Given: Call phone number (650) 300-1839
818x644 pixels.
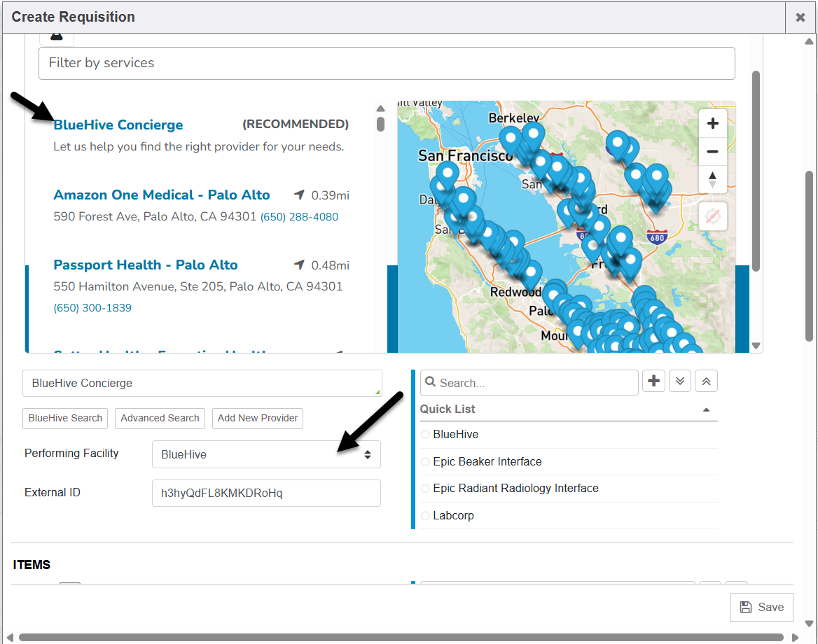Looking at the screenshot, I should tap(92, 308).
